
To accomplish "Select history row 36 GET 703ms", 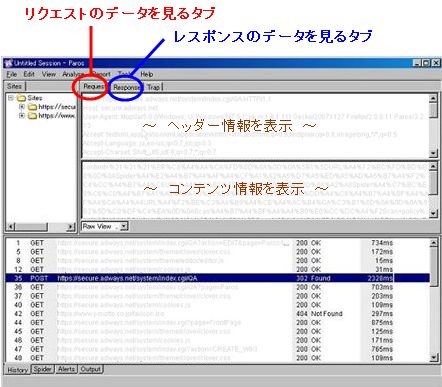I will coord(217,287).
